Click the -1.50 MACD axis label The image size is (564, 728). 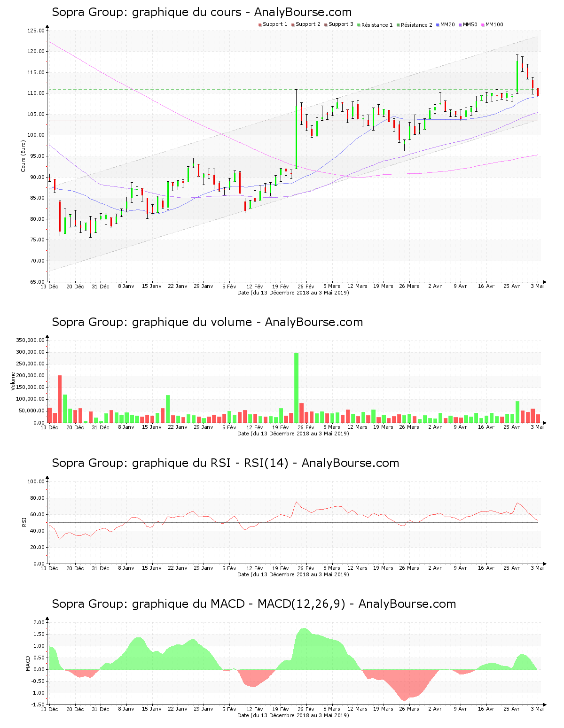click(x=38, y=705)
